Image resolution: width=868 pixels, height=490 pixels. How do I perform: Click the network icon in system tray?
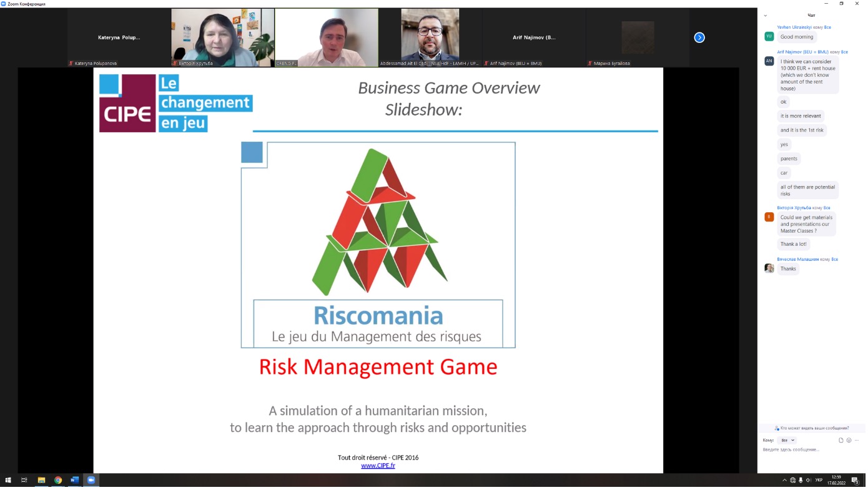coord(793,480)
